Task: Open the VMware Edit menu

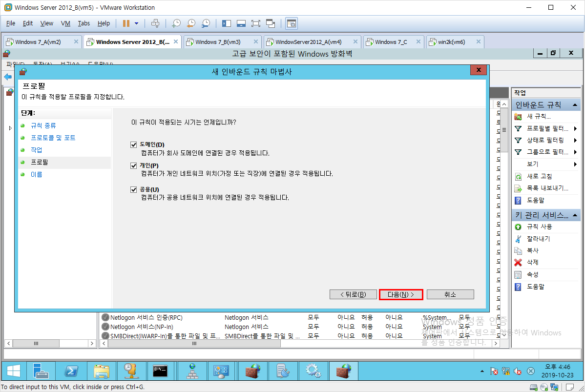Action: [28, 23]
